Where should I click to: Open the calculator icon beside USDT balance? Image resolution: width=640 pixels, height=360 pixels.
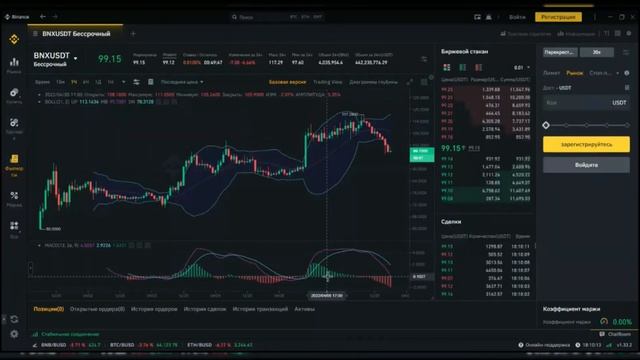627,88
